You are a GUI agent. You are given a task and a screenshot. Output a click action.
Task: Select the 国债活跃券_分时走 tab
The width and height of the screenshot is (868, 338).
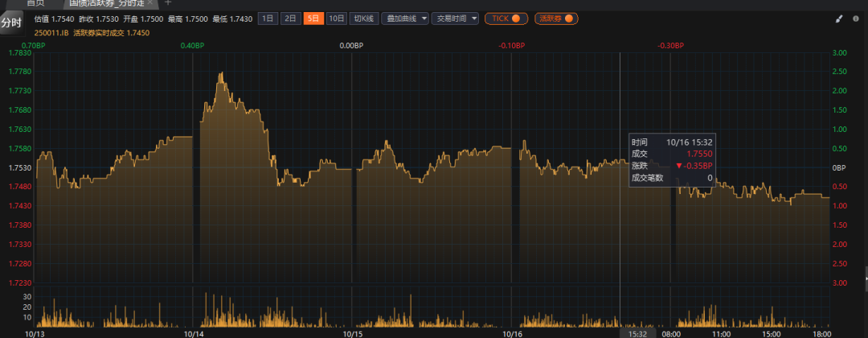[x=104, y=3]
